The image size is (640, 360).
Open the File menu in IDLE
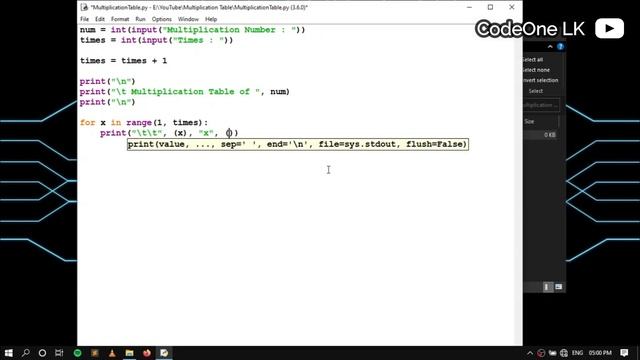click(84, 19)
